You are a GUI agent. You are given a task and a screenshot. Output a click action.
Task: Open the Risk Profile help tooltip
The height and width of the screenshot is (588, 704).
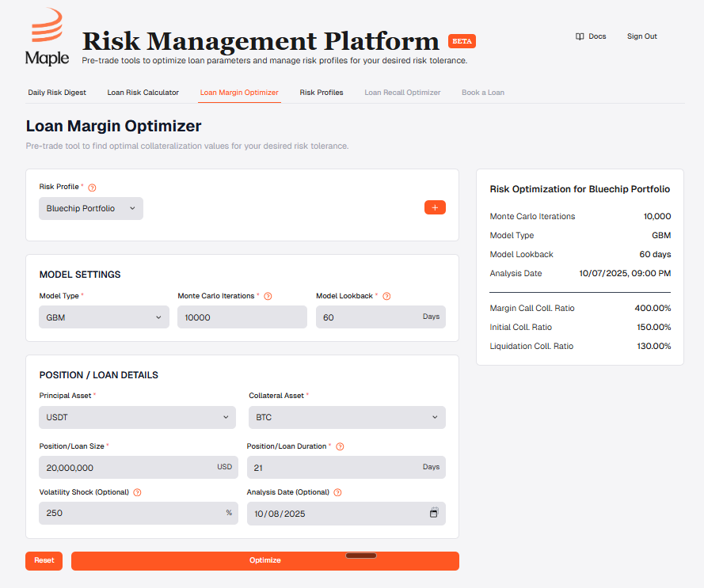[92, 187]
